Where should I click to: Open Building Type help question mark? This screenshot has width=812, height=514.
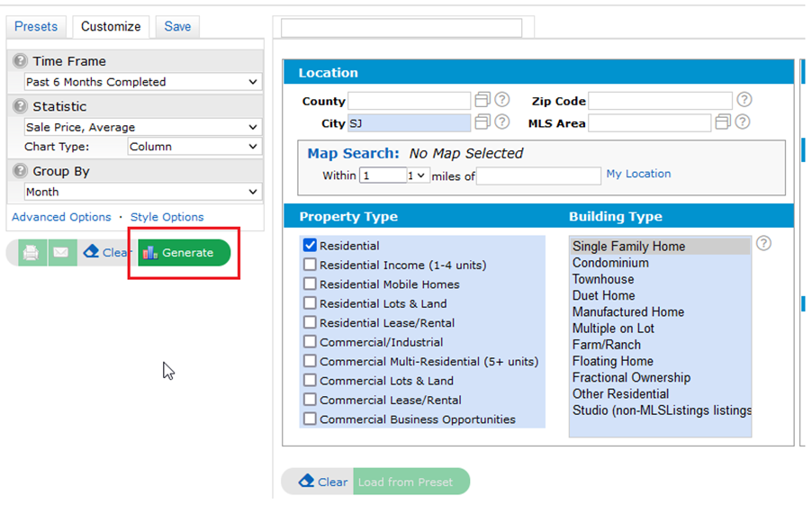pyautogui.click(x=764, y=243)
